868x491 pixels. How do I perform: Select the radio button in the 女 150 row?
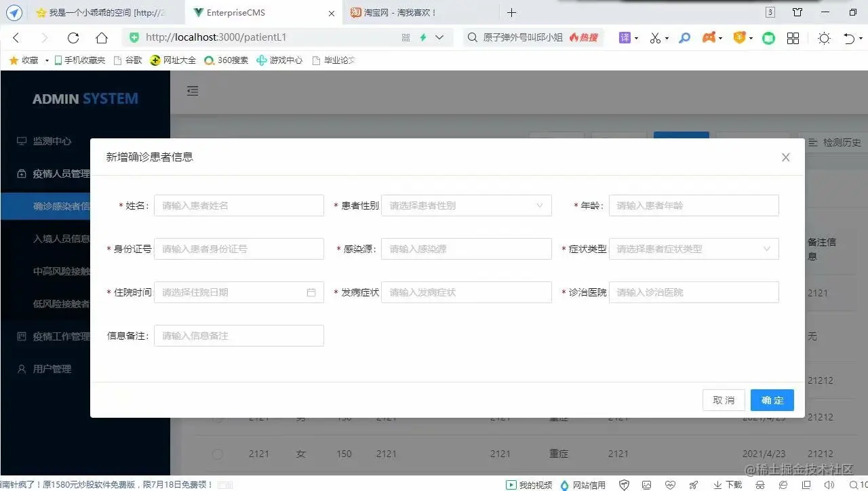coord(217,454)
